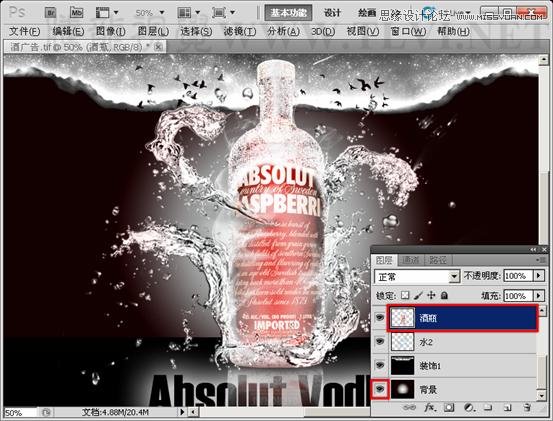Create a new layer
The height and width of the screenshot is (421, 553).
pos(507,408)
